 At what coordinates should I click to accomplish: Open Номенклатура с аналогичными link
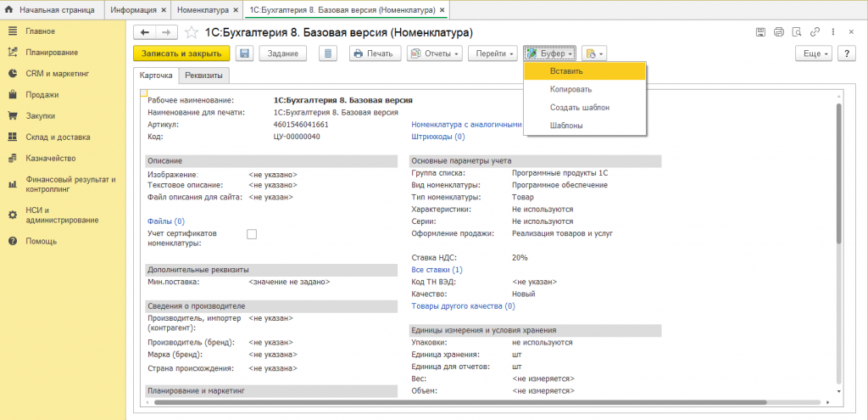tap(467, 125)
